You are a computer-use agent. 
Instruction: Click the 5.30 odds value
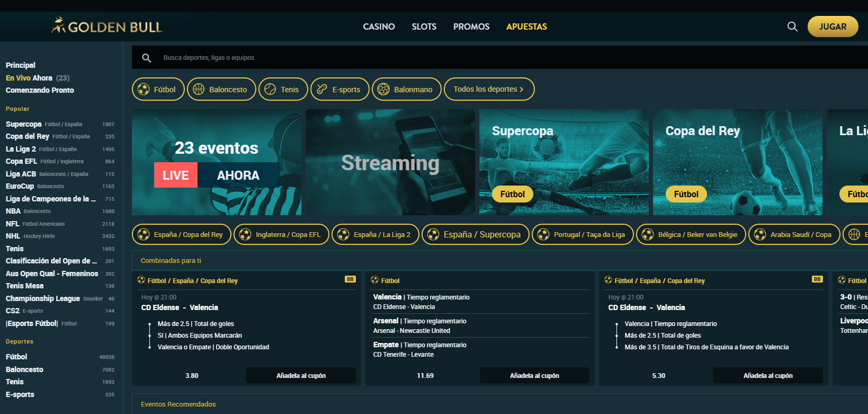[x=659, y=375]
